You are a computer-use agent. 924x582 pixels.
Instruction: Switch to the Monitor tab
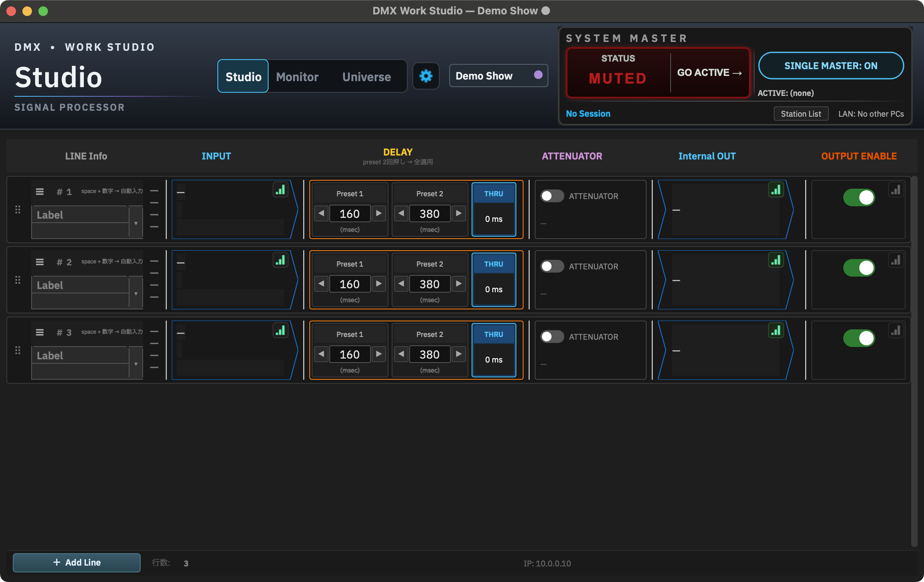coord(297,76)
